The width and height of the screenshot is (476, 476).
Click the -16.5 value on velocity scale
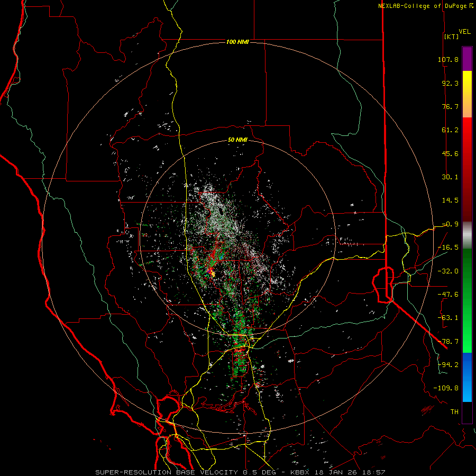coord(448,248)
